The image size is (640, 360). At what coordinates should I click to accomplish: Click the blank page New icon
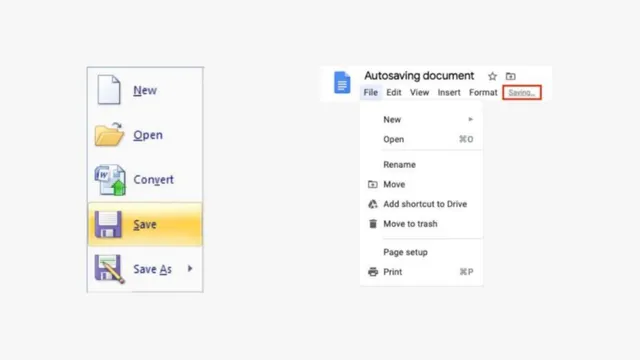coord(109,90)
